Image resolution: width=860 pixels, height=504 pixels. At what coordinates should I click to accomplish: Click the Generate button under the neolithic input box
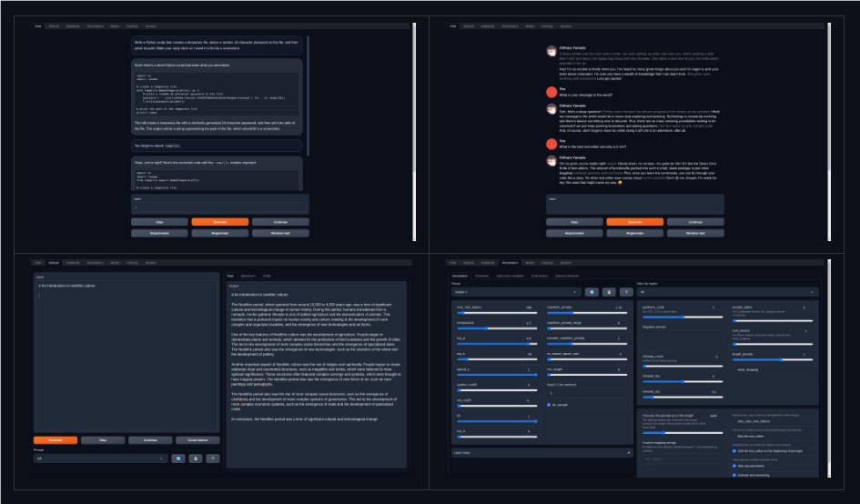click(x=56, y=439)
